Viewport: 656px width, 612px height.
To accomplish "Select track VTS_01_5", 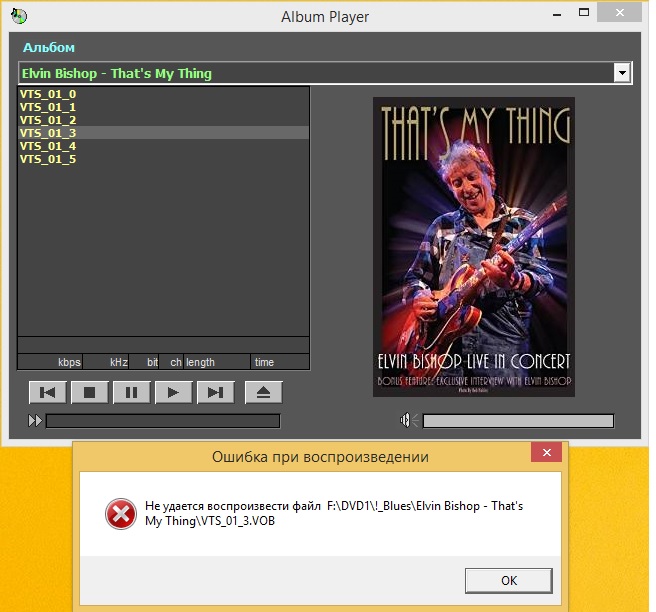I will point(163,159).
